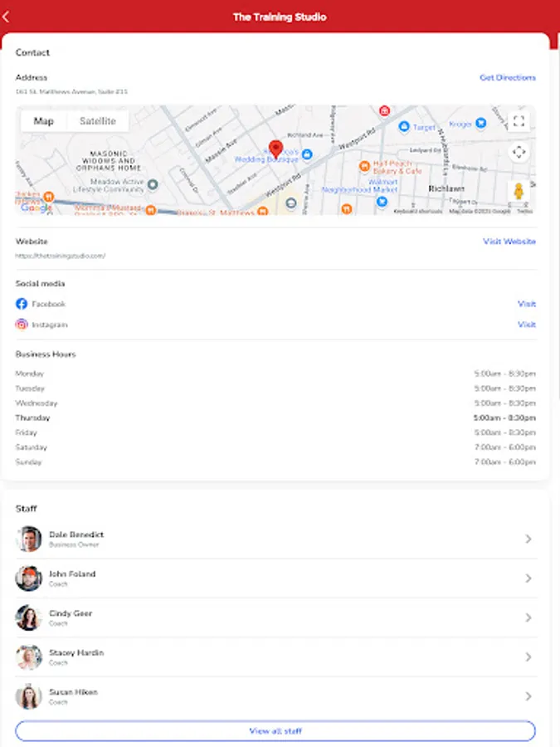Screen dimensions: 560x747
Task: Open Dale Benedict's profile chevron
Action: click(528, 539)
